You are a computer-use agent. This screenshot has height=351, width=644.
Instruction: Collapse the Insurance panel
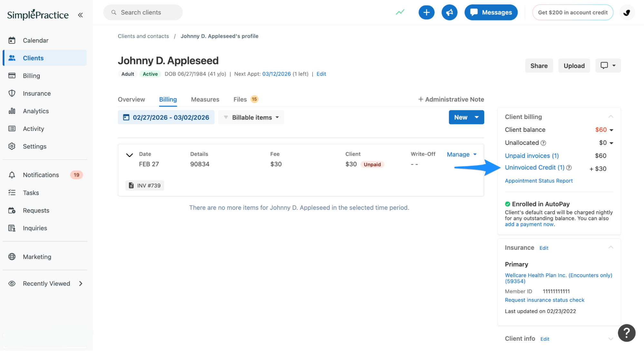(x=611, y=247)
